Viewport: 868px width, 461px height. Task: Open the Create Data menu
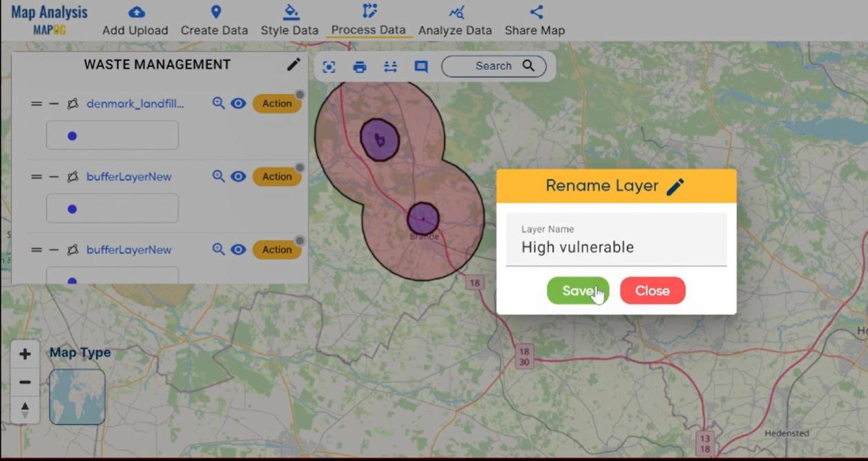click(x=214, y=21)
